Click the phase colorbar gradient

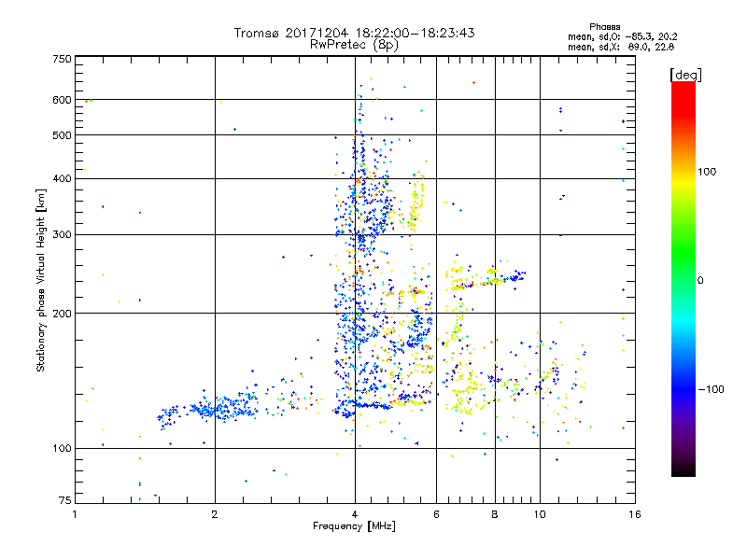pyautogui.click(x=684, y=279)
